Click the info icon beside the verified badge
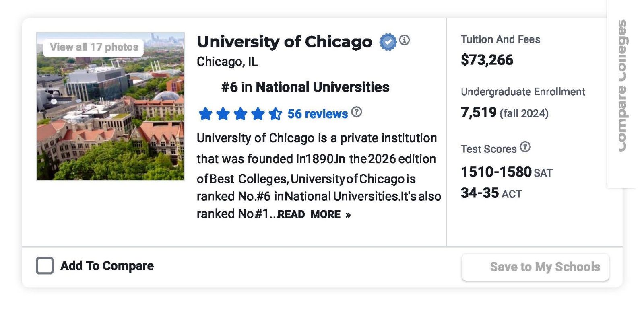 [405, 40]
